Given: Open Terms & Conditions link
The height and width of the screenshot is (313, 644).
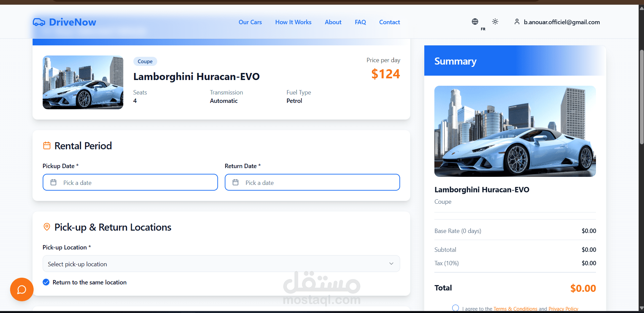Looking at the screenshot, I should coord(515,309).
